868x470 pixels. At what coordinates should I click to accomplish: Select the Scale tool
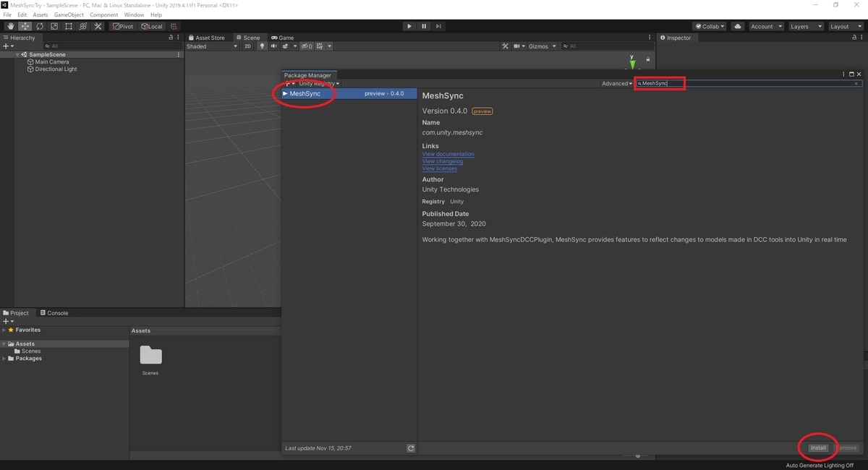tap(54, 26)
